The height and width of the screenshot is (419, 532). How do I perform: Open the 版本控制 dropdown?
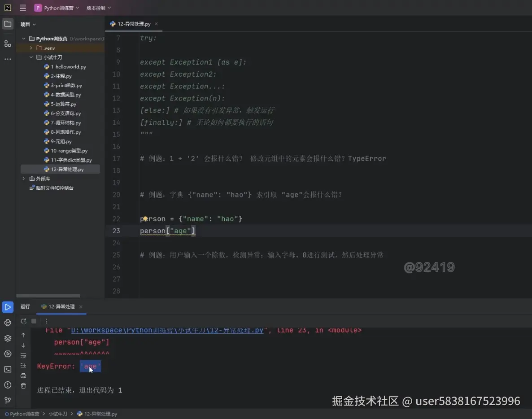click(x=98, y=8)
